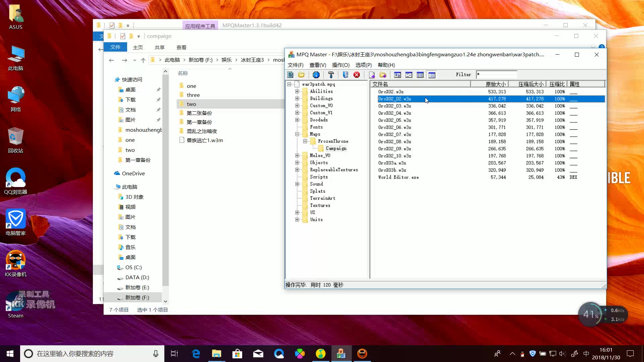644x362 pixels.
Task: Sort by 属性 column header
Action: coord(586,84)
